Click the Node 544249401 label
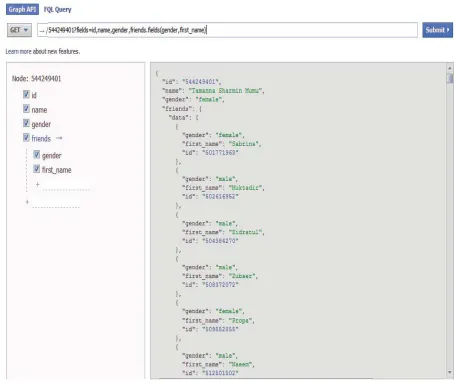The width and height of the screenshot is (454, 383). (x=37, y=79)
